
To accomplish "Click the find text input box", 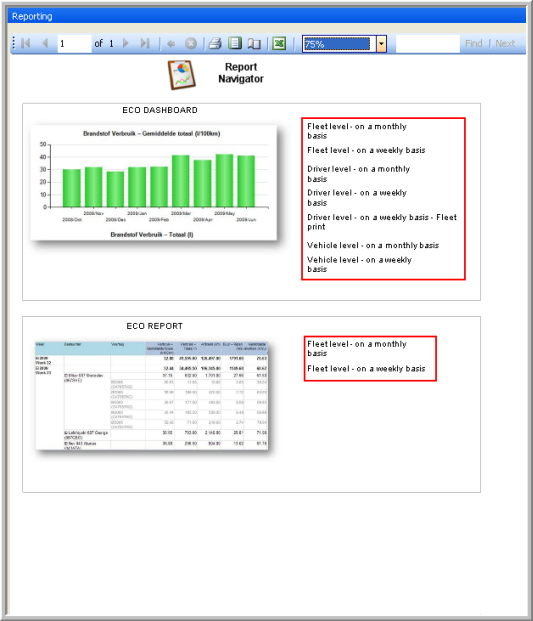I will 428,44.
